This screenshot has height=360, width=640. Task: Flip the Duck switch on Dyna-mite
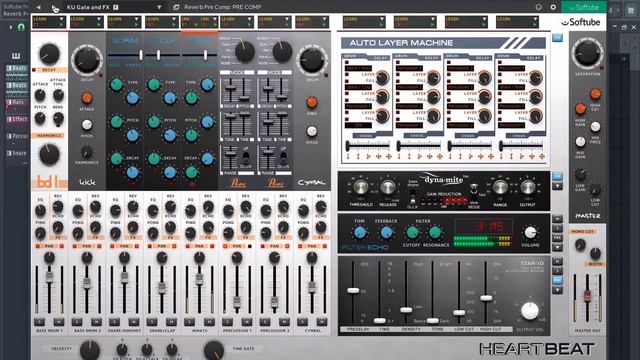click(412, 197)
